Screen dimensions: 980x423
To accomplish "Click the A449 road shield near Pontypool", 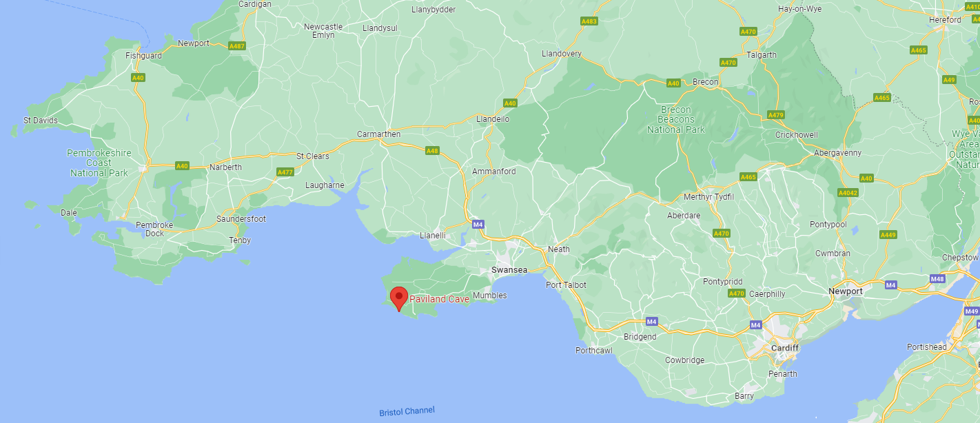I will click(888, 235).
